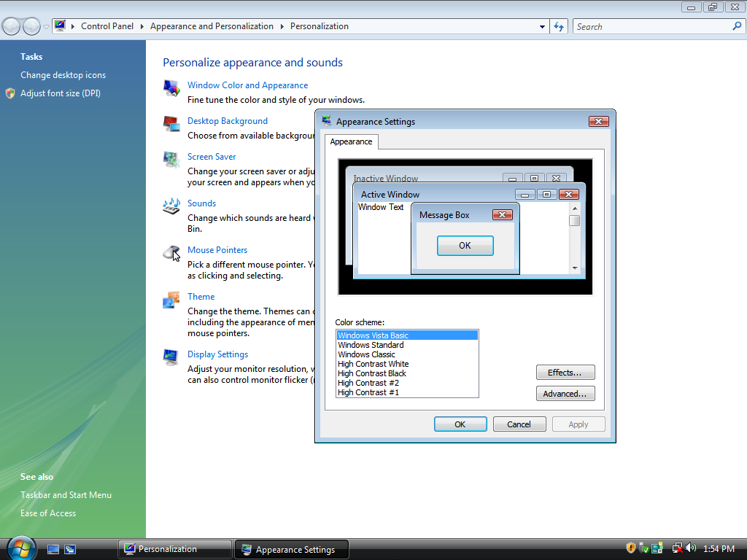The width and height of the screenshot is (747, 560).
Task: Open Taskbar and Start Menu link
Action: 66,495
